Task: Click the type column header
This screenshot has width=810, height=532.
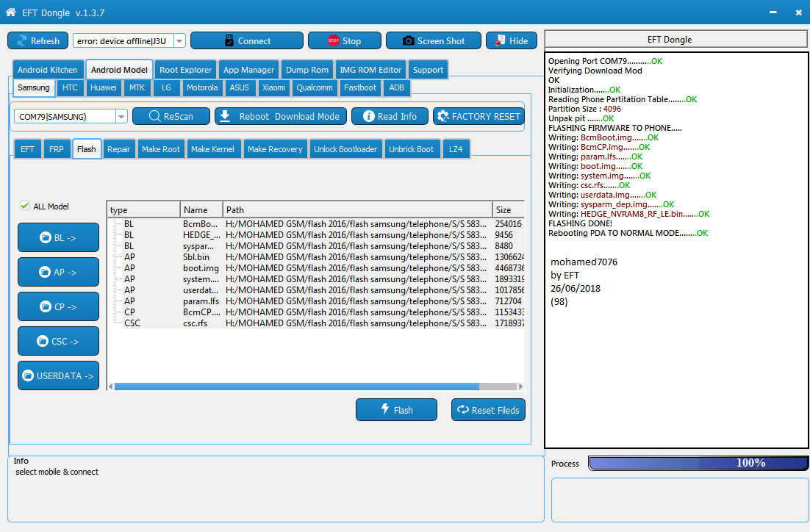Action: tap(143, 209)
